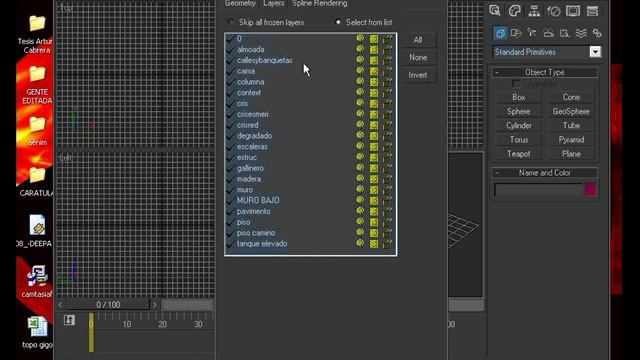Select the madera layer name
This screenshot has height=360, width=640.
[x=249, y=179]
